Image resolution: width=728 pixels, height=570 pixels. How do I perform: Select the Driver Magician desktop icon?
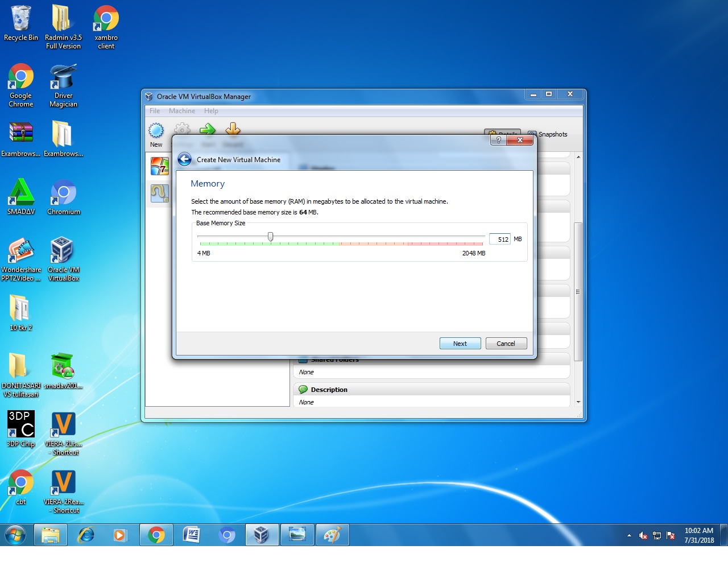63,85
